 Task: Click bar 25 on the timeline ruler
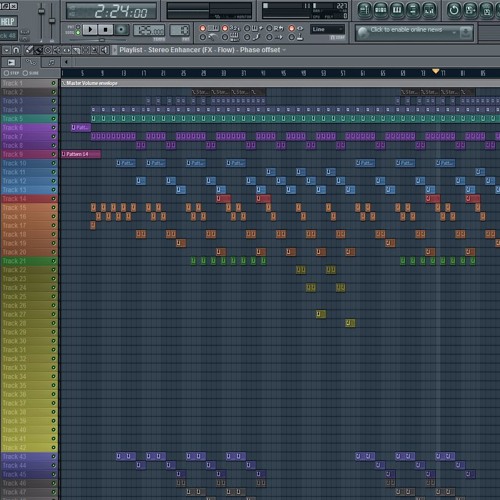pos(183,73)
